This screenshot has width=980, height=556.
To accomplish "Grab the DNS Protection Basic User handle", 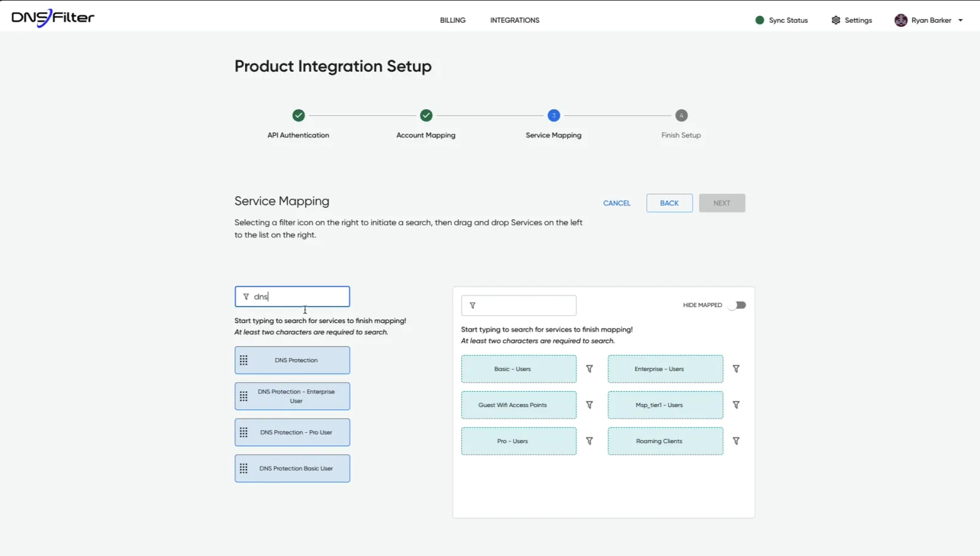I will (x=244, y=468).
